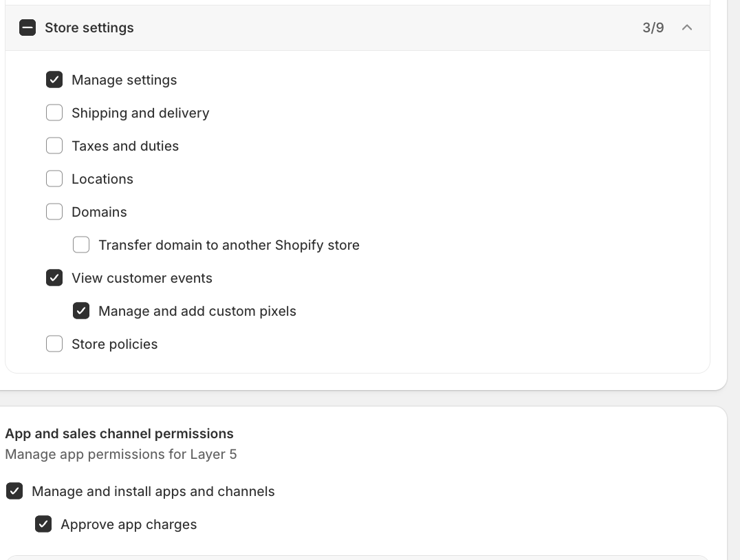Screen dimensions: 740x560
Task: Click the 3/9 permission counter
Action: (651, 28)
